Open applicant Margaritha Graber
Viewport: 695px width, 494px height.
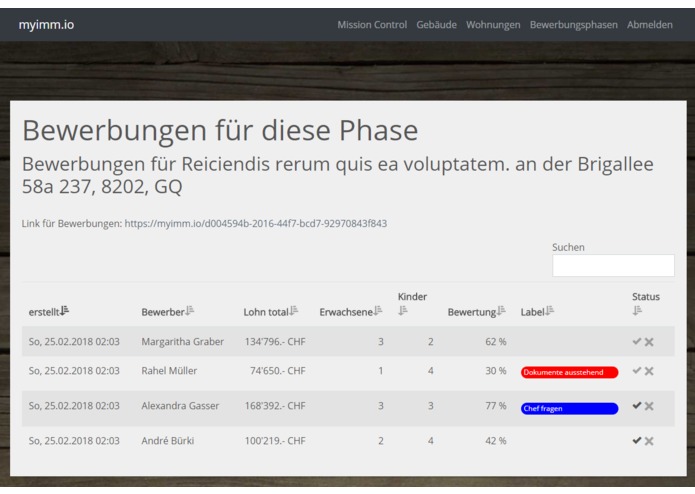[182, 342]
